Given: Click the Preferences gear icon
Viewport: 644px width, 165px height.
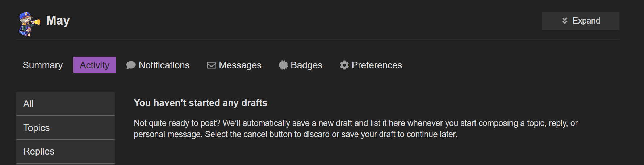Looking at the screenshot, I should [344, 65].
